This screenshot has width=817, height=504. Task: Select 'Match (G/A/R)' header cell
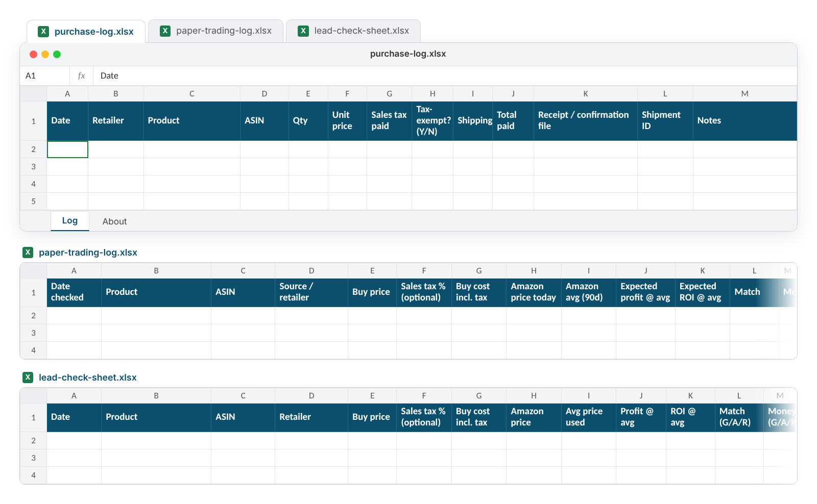click(739, 417)
